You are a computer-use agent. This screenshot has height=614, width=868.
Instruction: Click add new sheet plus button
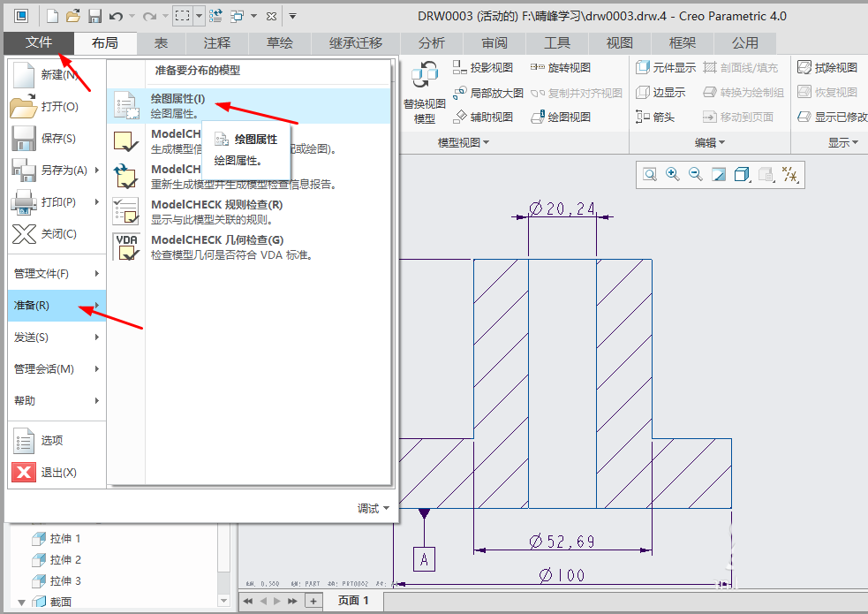pos(313,601)
